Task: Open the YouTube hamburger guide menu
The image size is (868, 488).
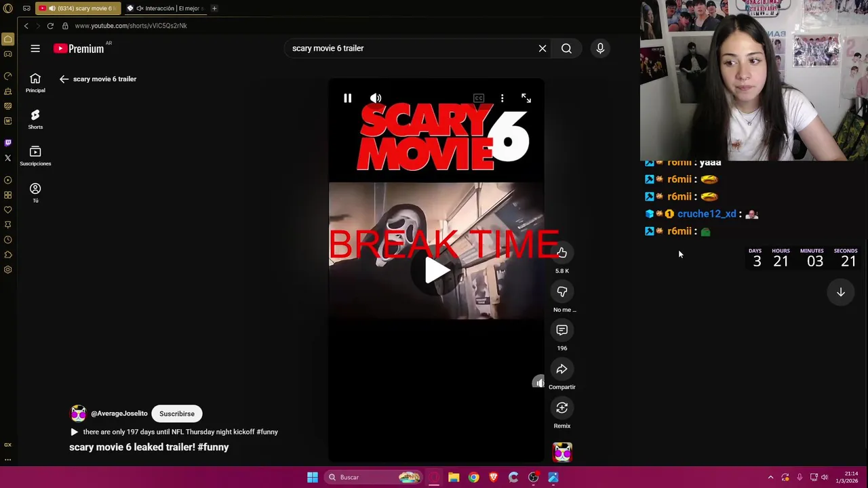Action: (35, 49)
